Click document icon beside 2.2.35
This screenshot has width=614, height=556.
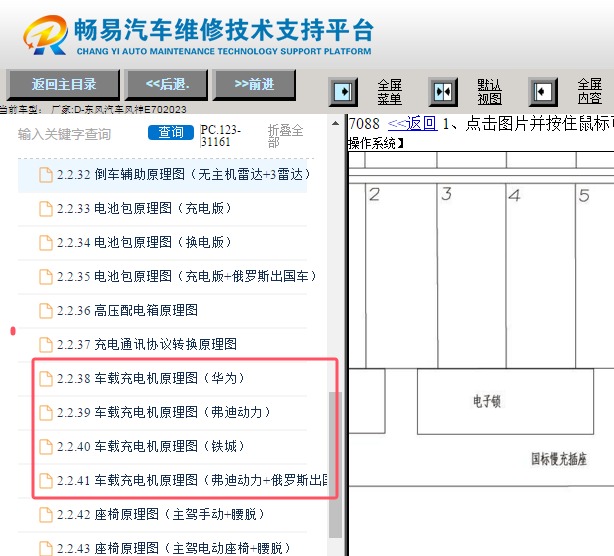coord(46,277)
